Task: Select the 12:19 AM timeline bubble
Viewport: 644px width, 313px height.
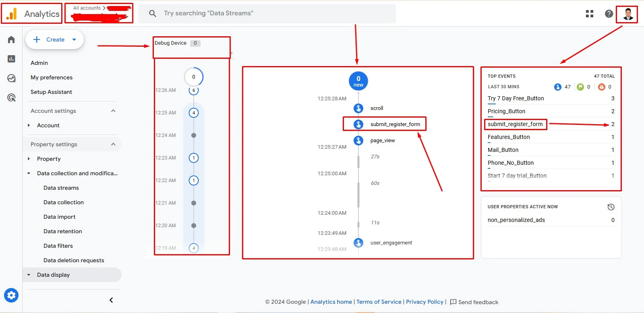Action: (x=194, y=248)
